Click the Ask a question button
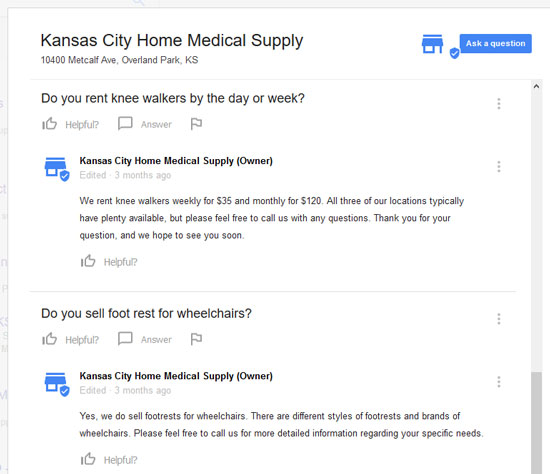This screenshot has width=550, height=474. pyautogui.click(x=495, y=44)
